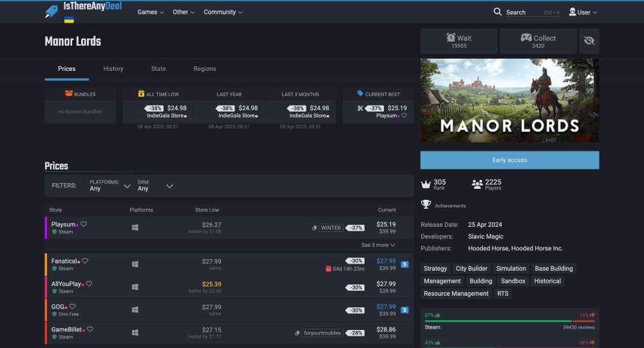Click the Steam review rating bar
This screenshot has height=348, width=644.
pos(509,322)
